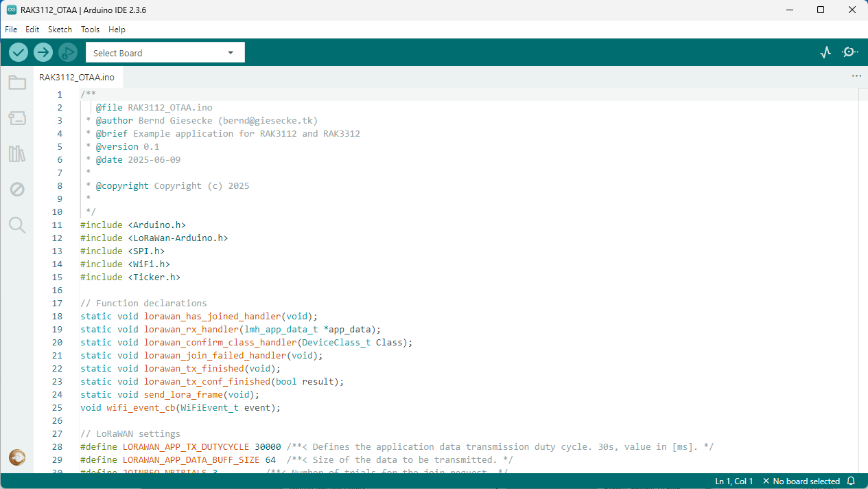Click line number 28 in the gutter

click(x=57, y=447)
